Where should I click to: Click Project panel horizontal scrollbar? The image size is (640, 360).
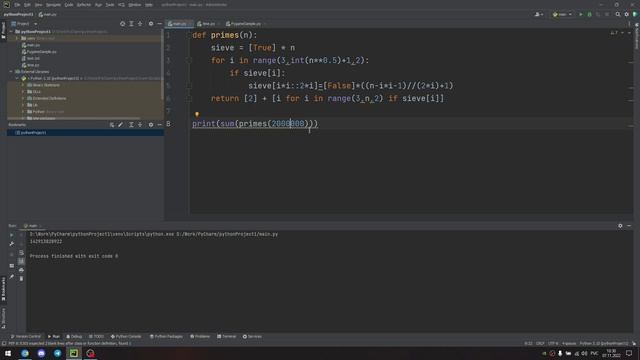(x=73, y=118)
